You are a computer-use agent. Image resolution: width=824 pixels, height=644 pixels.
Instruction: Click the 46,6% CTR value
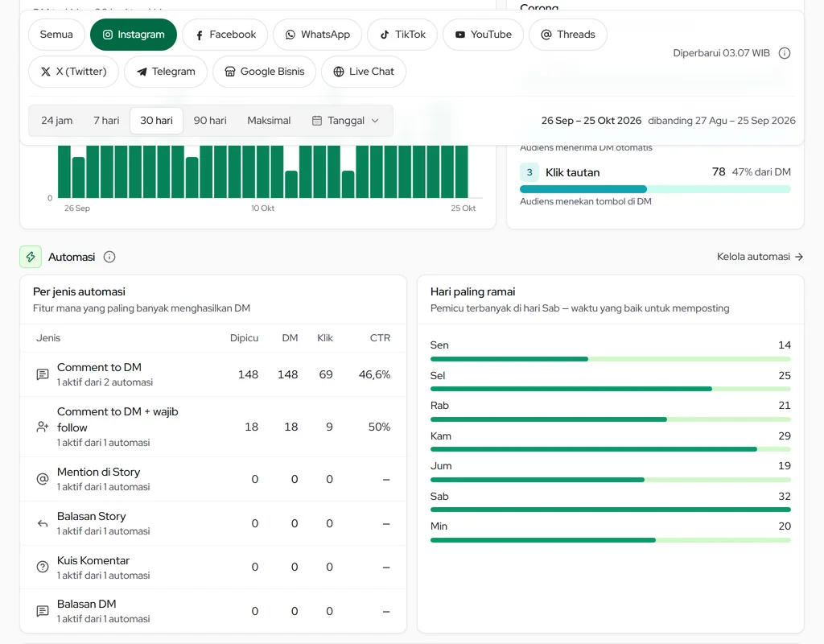(374, 374)
